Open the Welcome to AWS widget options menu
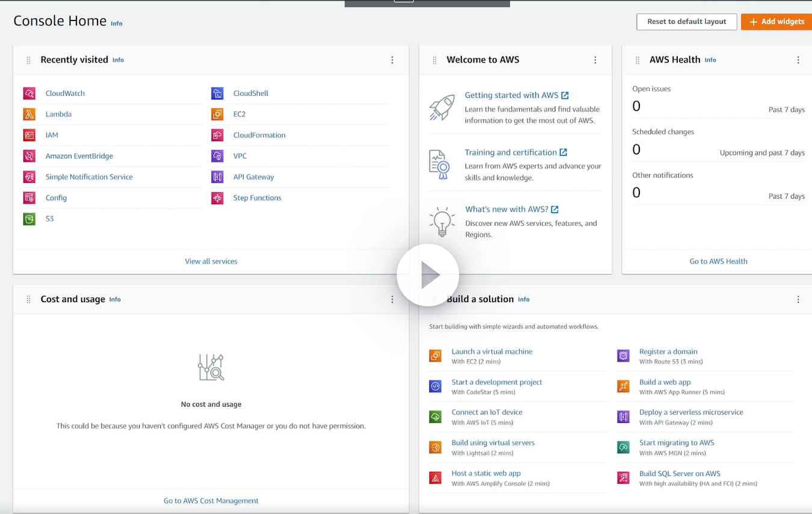The image size is (812, 514). coord(595,60)
